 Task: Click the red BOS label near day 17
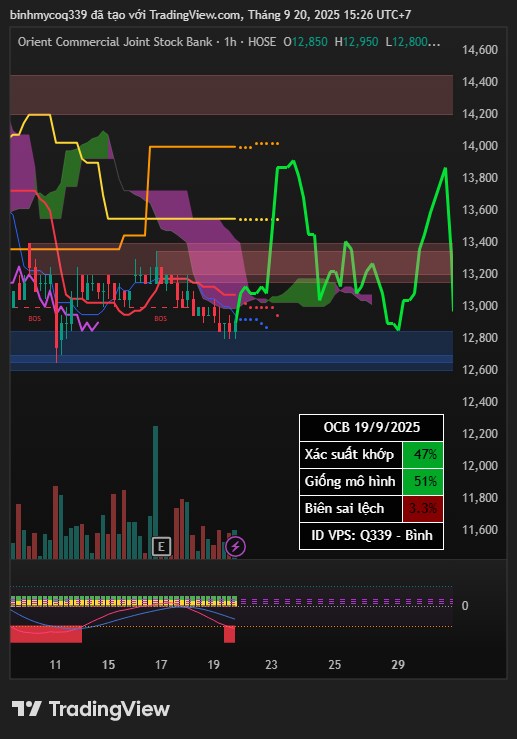[160, 319]
